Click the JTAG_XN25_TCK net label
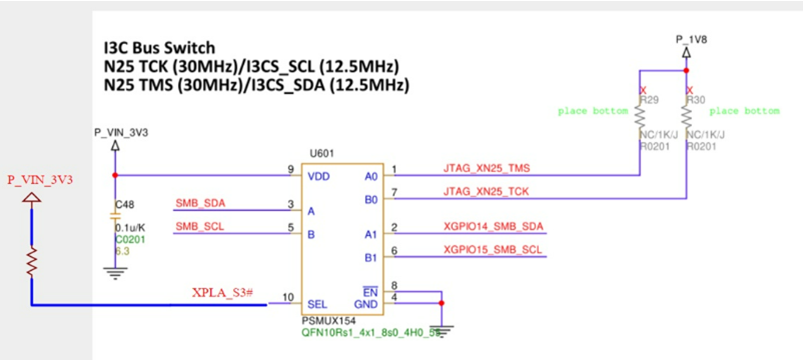 [486, 192]
